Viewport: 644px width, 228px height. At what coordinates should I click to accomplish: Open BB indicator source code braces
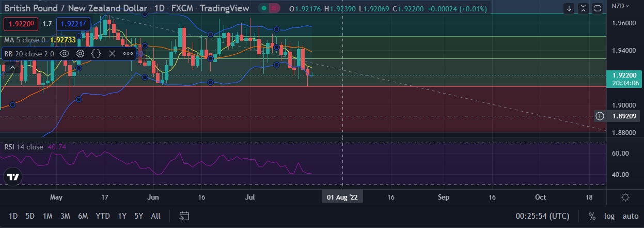tap(96, 53)
